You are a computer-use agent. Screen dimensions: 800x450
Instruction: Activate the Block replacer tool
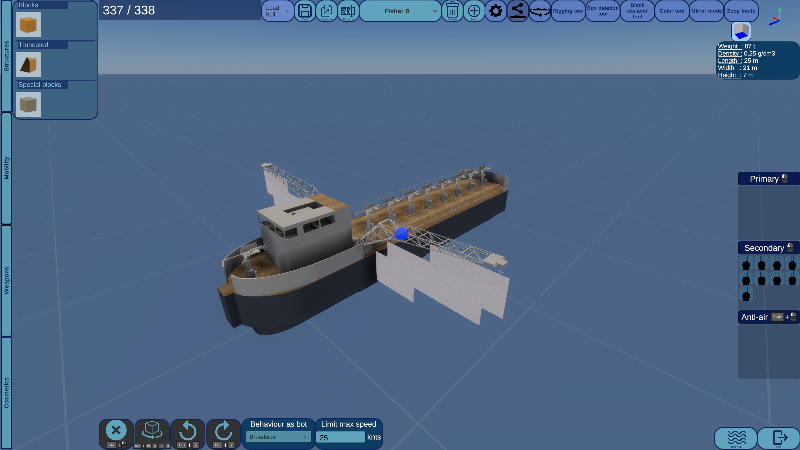[637, 11]
